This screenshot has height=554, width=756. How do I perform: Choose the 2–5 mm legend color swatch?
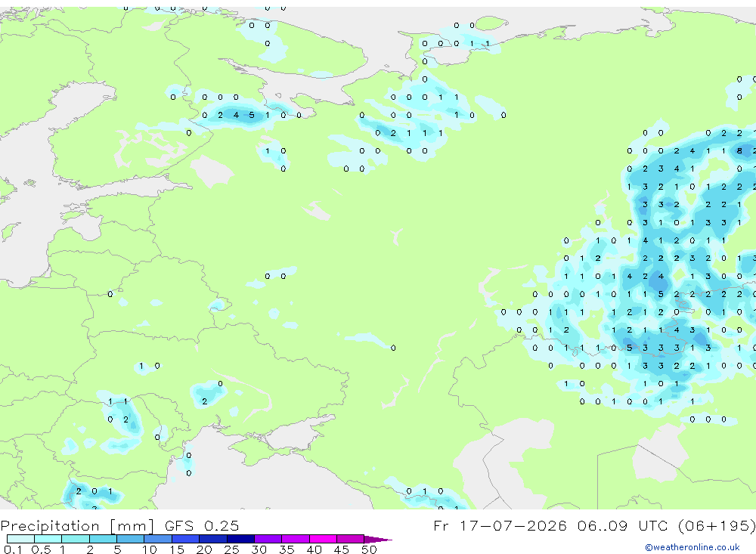click(103, 539)
